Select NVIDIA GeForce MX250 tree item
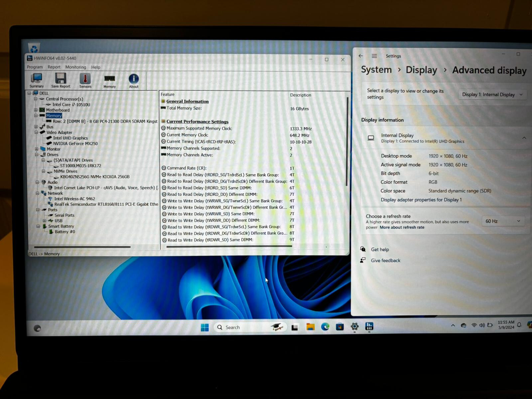 (x=75, y=144)
